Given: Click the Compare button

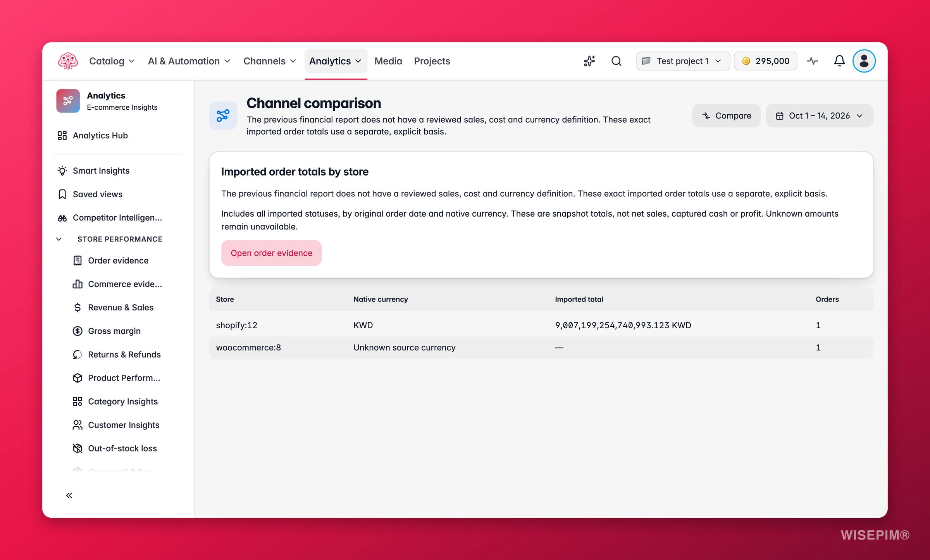Looking at the screenshot, I should [726, 115].
